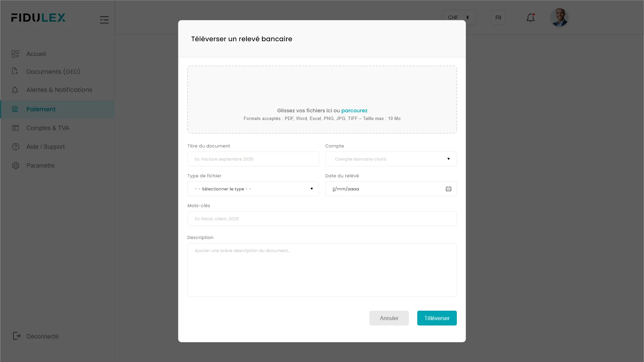Screen dimensions: 644x362
Task: Collapse the sidebar using the hamburger icon
Action: [104, 20]
